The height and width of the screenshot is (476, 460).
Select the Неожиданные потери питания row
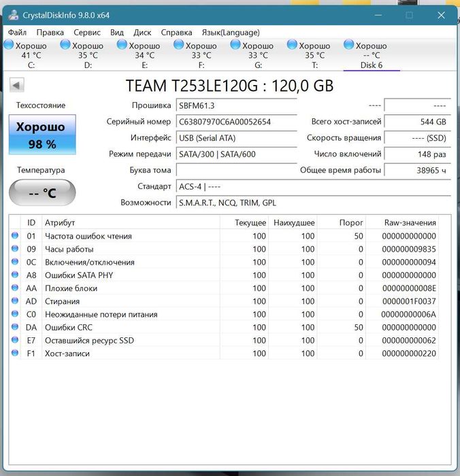click(224, 314)
